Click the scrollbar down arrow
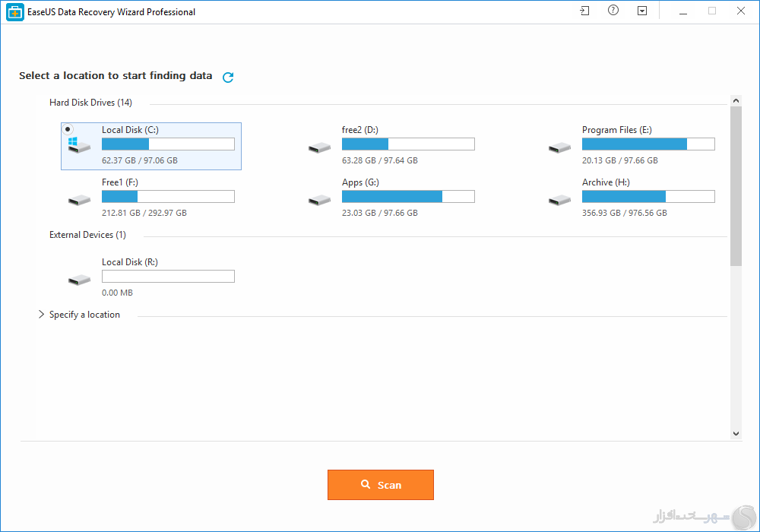Screen dimensions: 760x532 pyautogui.click(x=736, y=434)
